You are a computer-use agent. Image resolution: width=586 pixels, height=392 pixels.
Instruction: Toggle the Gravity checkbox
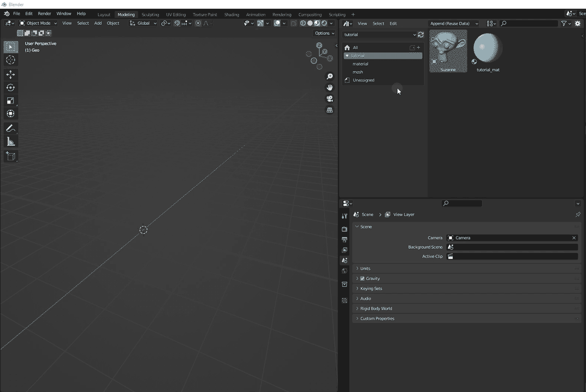click(x=363, y=279)
